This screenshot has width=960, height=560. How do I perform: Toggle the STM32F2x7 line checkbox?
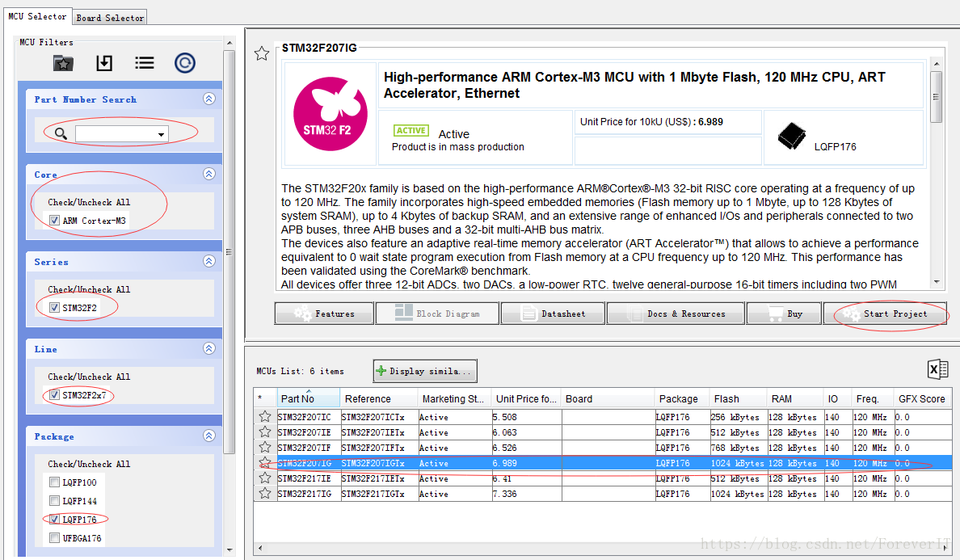pos(54,395)
